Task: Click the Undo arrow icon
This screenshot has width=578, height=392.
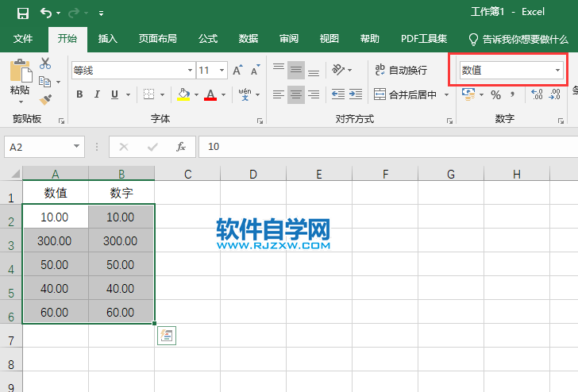Action: [46, 13]
